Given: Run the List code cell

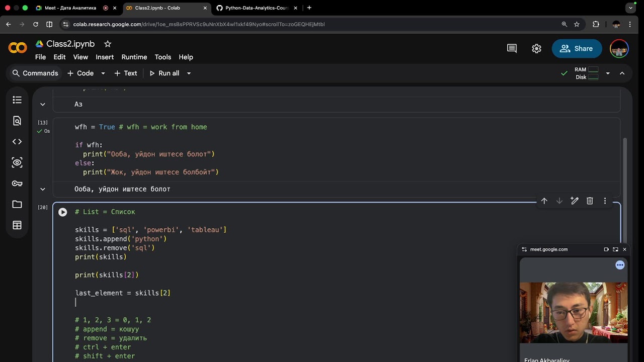Looking at the screenshot, I should pos(62,212).
